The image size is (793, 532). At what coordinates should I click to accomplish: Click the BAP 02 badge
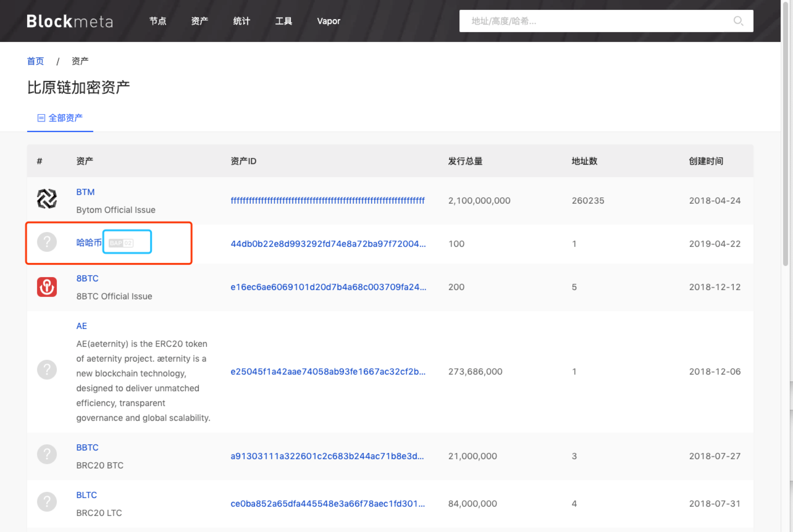121,243
